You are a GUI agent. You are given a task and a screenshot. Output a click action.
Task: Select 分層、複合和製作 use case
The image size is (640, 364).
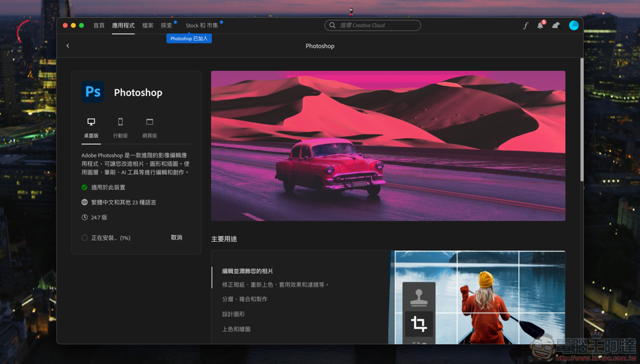pyautogui.click(x=244, y=299)
